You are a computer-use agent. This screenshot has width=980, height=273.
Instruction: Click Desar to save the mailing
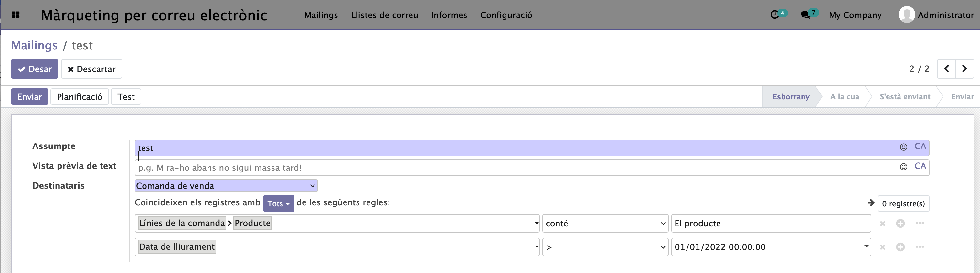point(34,69)
